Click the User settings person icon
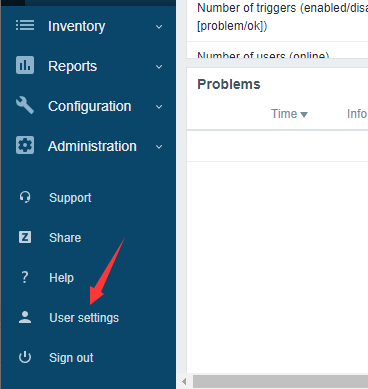 [x=25, y=317]
